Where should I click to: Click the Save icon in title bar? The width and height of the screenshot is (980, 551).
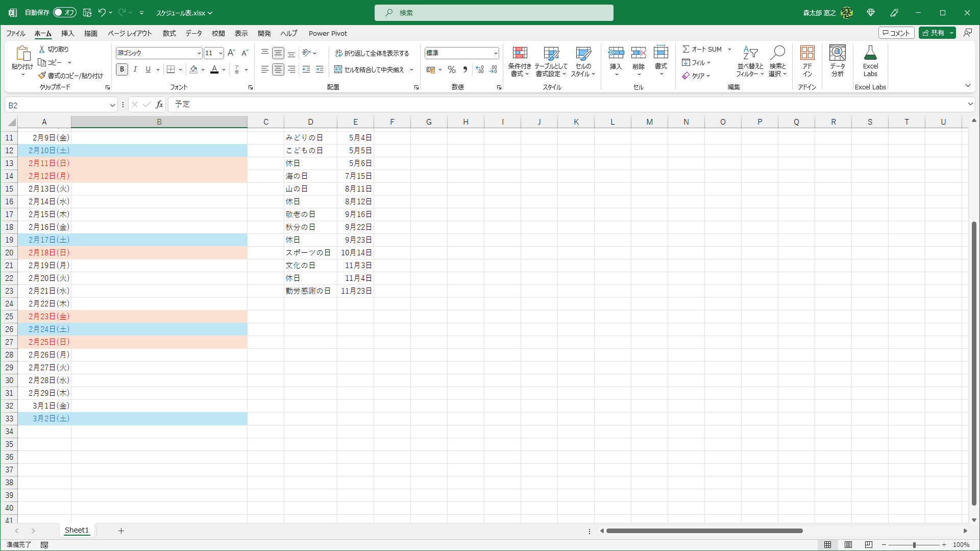point(87,12)
